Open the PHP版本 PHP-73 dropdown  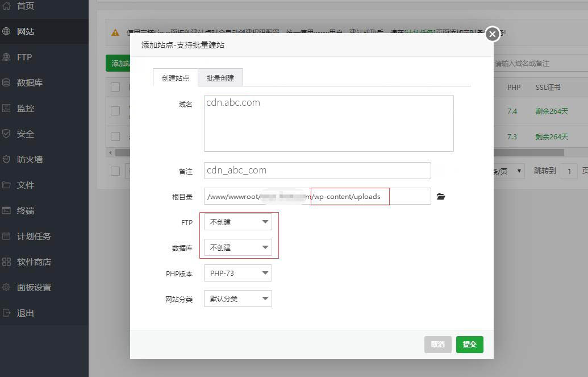[x=237, y=273]
